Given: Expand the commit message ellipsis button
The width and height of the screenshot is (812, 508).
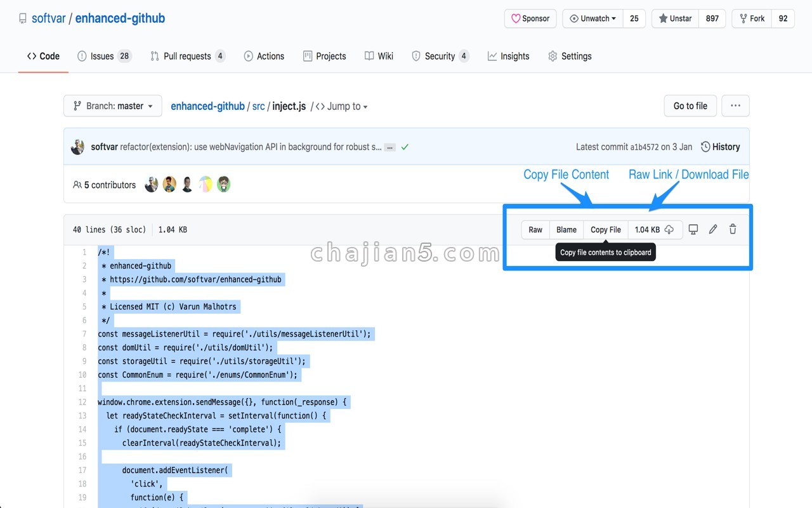Looking at the screenshot, I should tap(390, 147).
